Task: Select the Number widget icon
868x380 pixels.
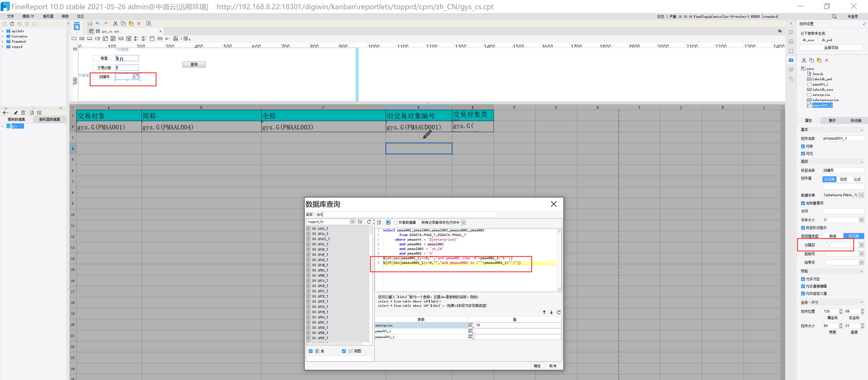Action: [121, 39]
